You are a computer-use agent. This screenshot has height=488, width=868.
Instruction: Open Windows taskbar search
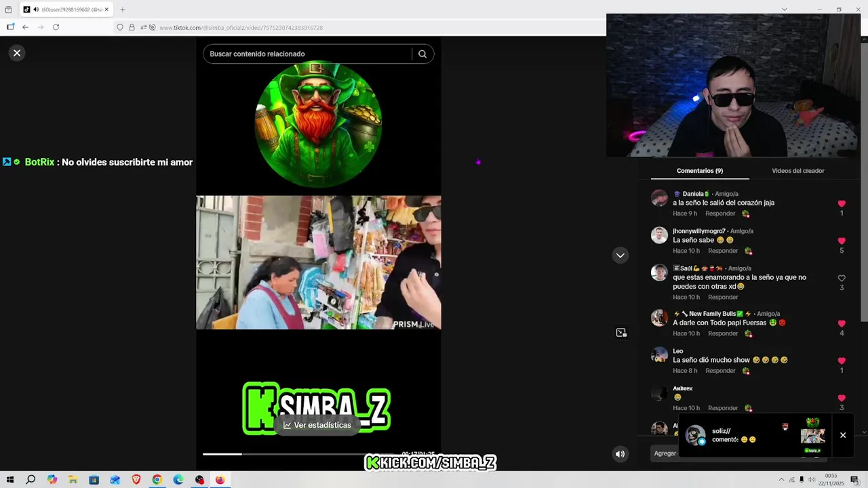click(x=31, y=480)
